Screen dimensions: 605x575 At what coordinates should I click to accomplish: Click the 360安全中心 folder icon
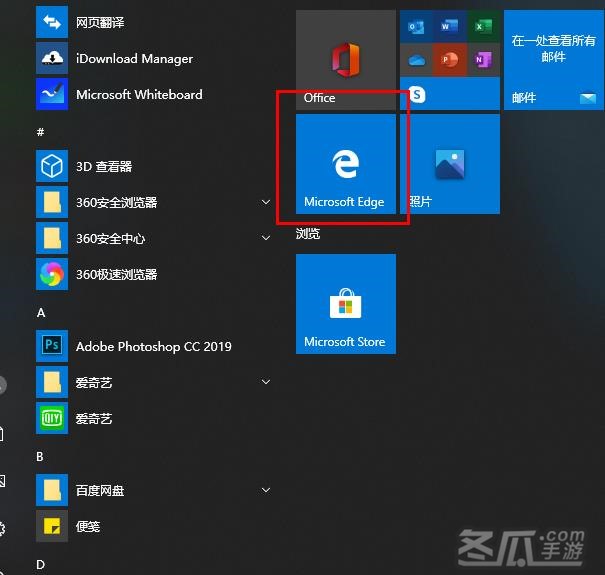(52, 238)
